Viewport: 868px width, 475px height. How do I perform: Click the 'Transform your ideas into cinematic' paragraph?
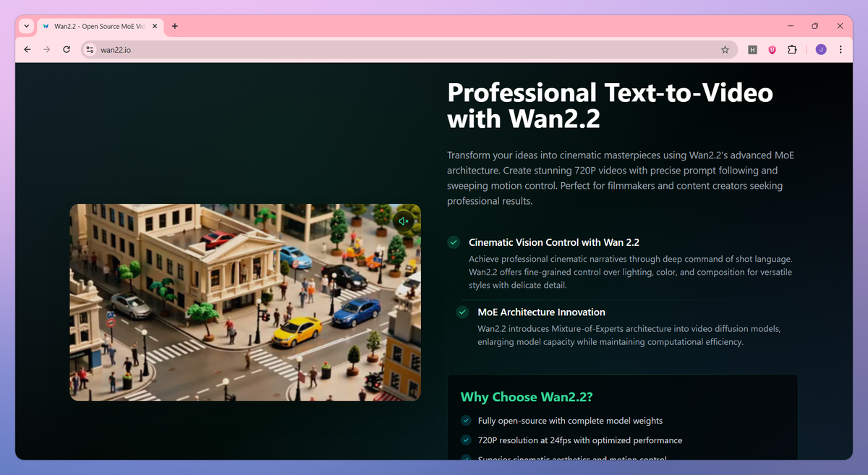(x=621, y=178)
